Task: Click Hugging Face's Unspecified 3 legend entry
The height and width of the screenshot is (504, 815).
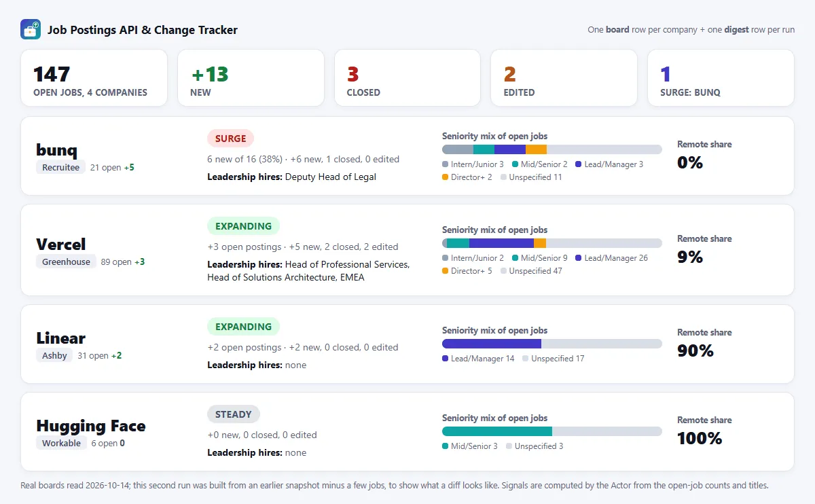Action: [x=535, y=446]
